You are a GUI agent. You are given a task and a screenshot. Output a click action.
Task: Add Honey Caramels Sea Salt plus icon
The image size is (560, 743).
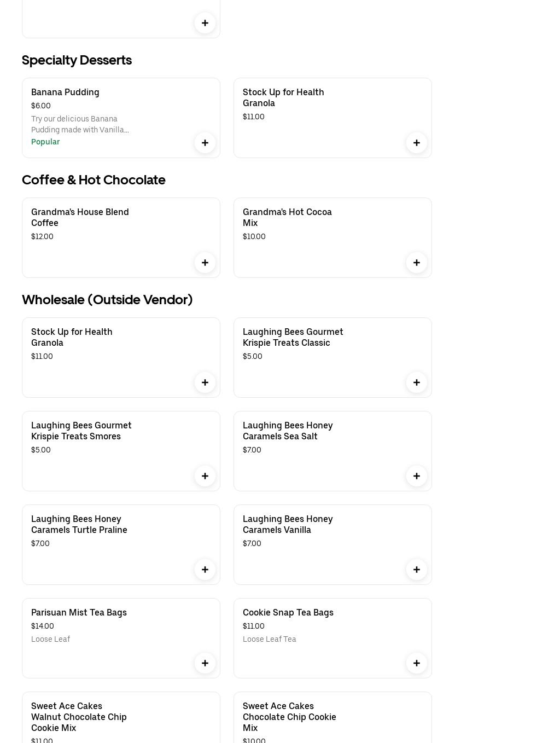coord(417,476)
